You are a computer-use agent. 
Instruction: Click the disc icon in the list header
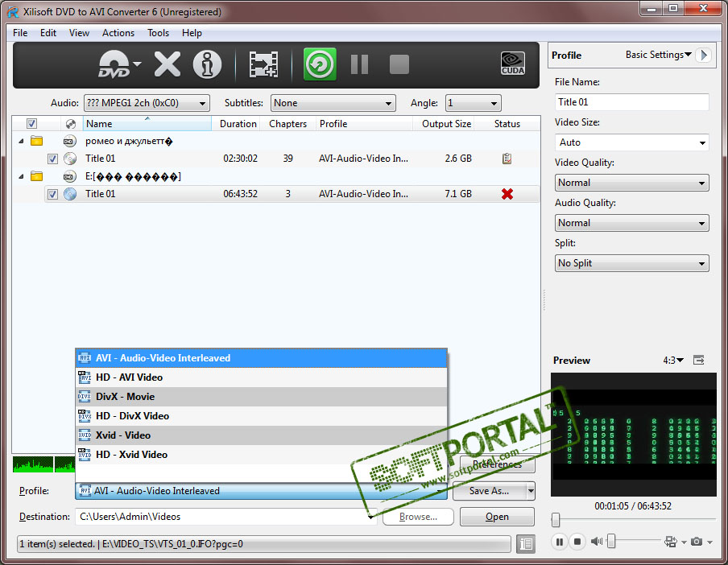(x=71, y=124)
